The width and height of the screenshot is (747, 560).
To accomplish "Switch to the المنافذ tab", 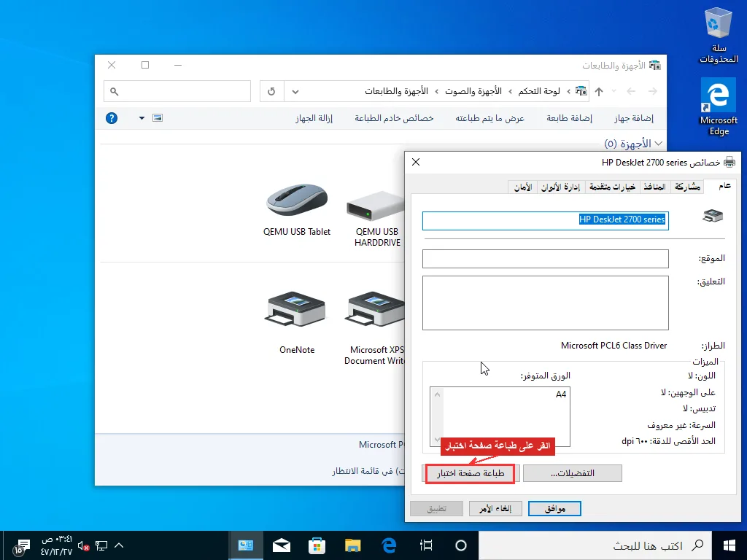I will point(654,187).
